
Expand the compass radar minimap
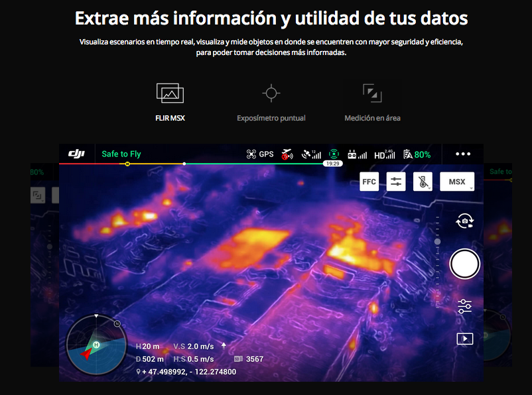point(96,345)
